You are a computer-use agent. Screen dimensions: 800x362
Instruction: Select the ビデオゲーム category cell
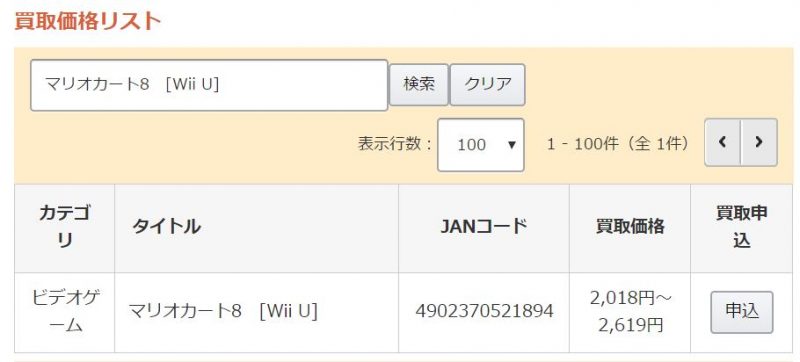[x=65, y=312]
